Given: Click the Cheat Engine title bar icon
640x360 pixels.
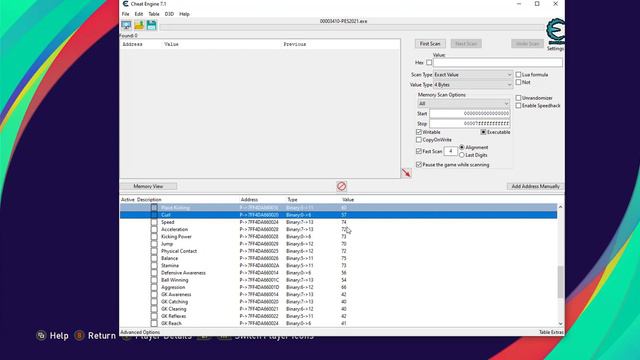Looking at the screenshot, I should (125, 4).
